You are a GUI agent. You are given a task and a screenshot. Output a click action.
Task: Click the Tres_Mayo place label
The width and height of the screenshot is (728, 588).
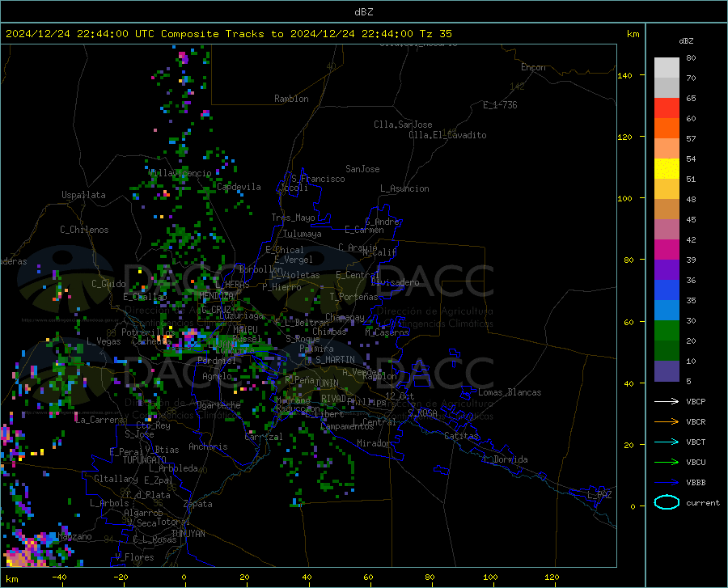tap(293, 218)
